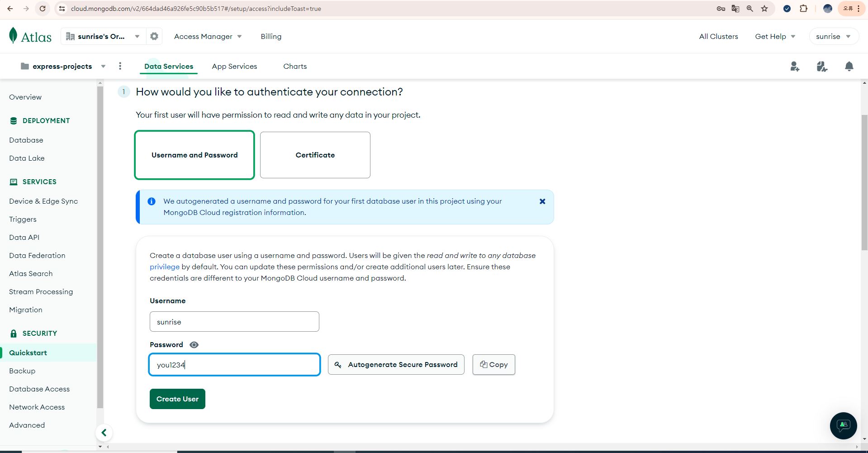Open the alerts bell icon
Viewport: 868px width, 453px height.
tap(849, 67)
